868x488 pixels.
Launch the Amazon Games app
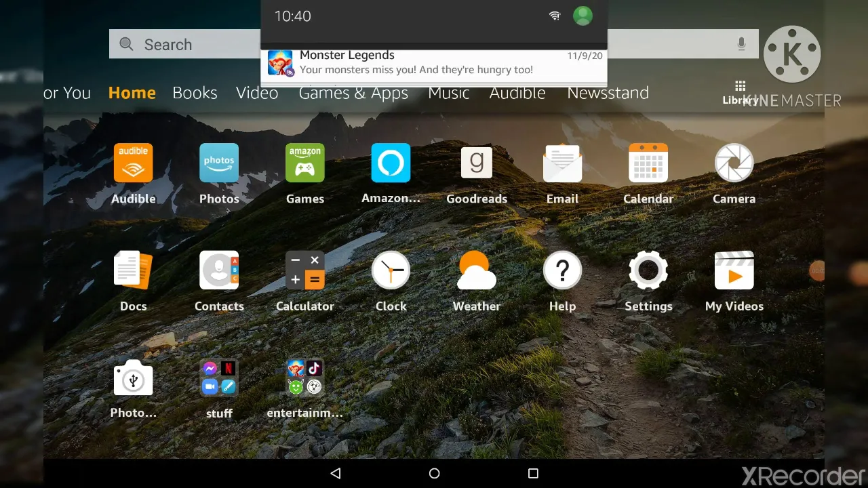coord(305,163)
